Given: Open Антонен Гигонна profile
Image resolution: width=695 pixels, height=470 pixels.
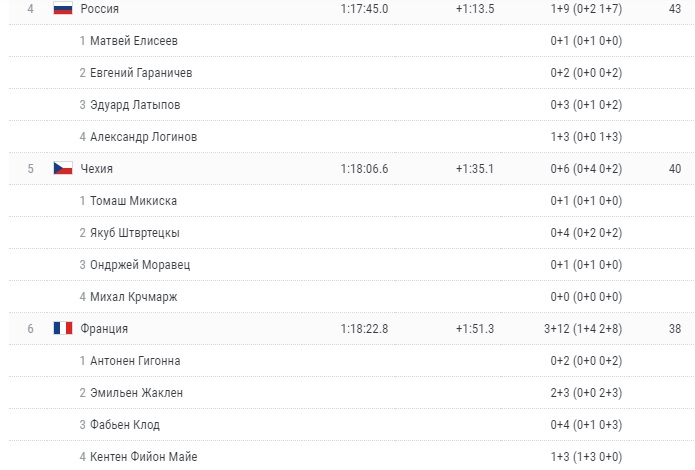Looking at the screenshot, I should pyautogui.click(x=135, y=361).
